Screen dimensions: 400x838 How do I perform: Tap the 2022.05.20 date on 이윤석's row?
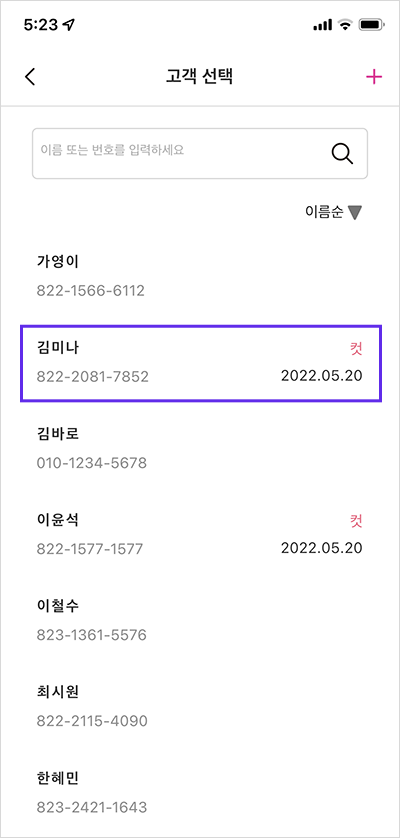(x=321, y=548)
